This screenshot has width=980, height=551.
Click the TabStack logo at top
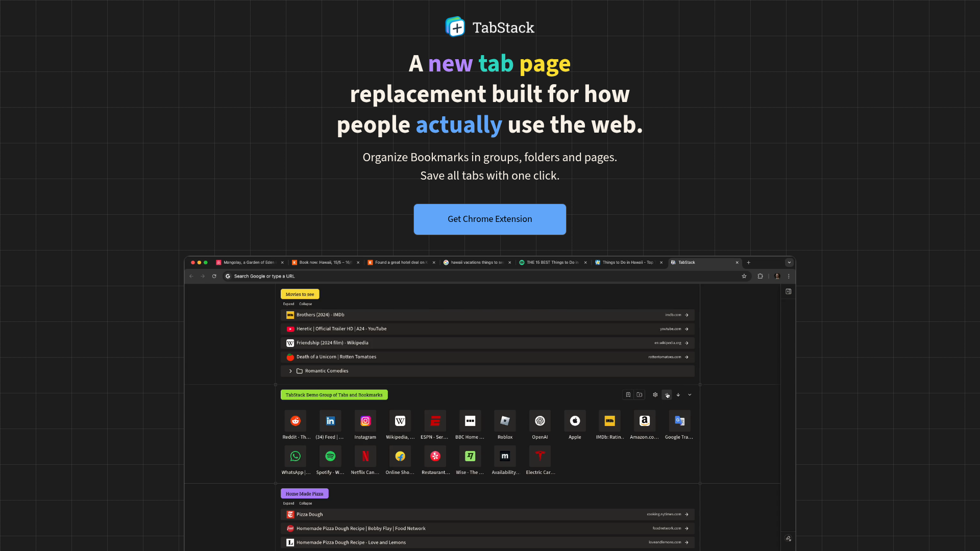point(489,27)
